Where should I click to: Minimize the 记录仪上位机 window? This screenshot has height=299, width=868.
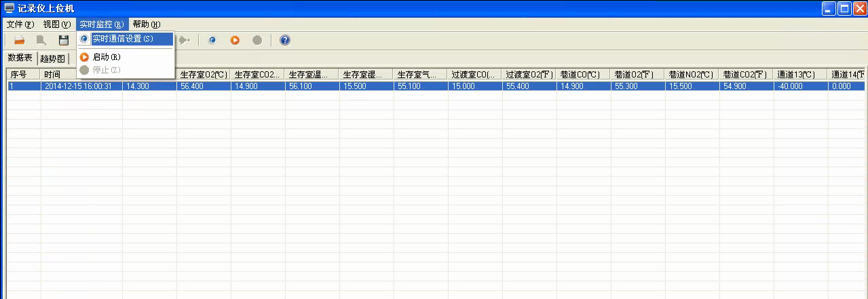point(827,8)
